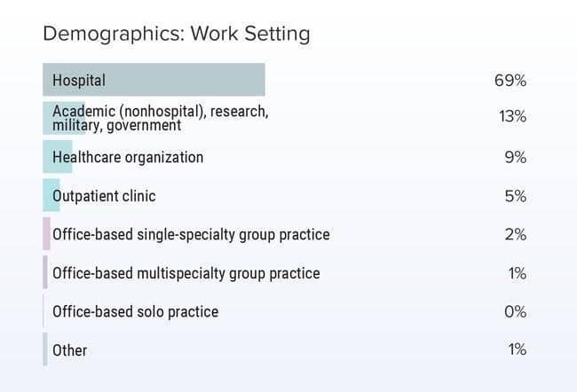This screenshot has width=577, height=392.
Task: Click the 1% value for Other
Action: 518,349
